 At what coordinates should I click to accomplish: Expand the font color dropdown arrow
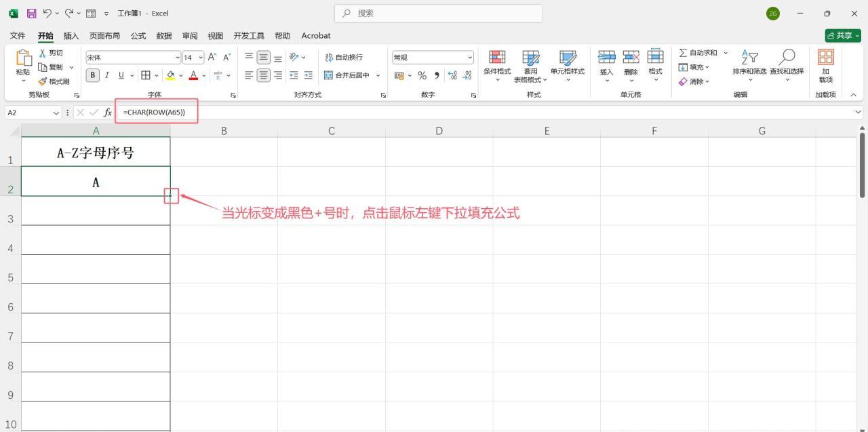[204, 75]
